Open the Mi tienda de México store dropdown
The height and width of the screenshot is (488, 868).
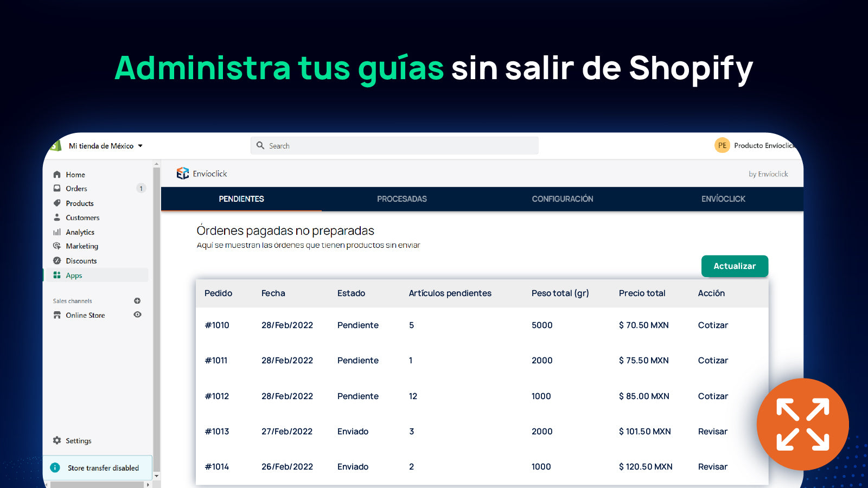106,146
